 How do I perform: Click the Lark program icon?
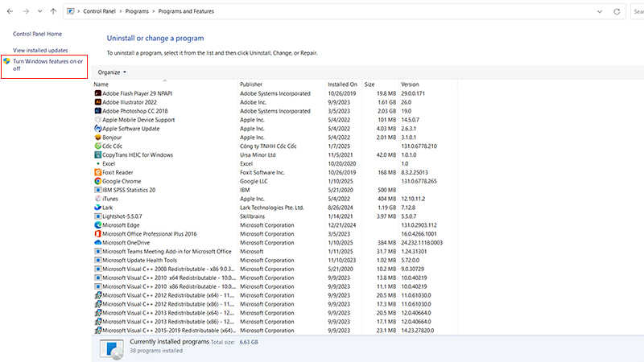point(97,208)
